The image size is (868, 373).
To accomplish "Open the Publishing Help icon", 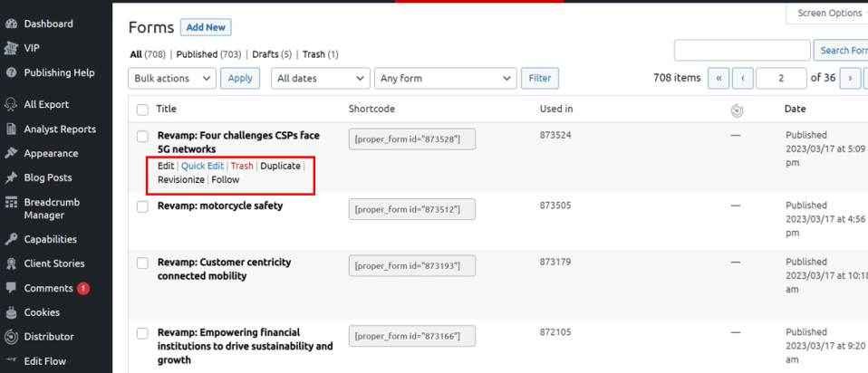I will tap(11, 72).
